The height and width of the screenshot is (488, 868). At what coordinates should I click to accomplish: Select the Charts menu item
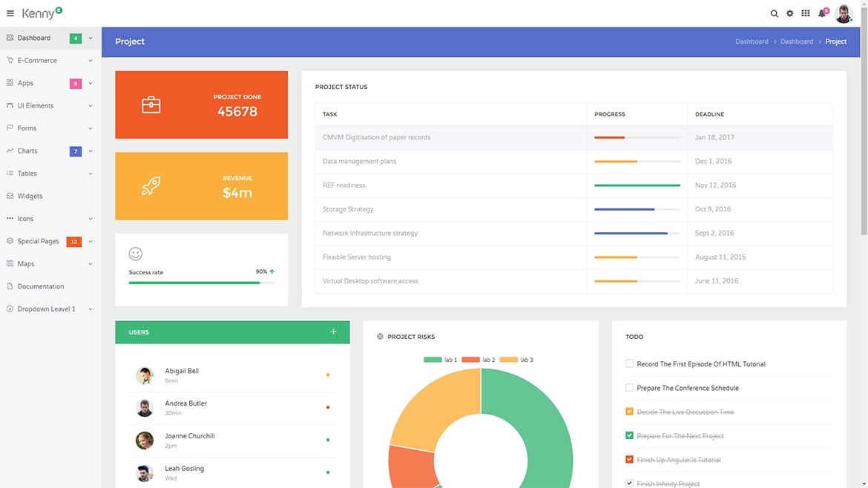click(50, 151)
